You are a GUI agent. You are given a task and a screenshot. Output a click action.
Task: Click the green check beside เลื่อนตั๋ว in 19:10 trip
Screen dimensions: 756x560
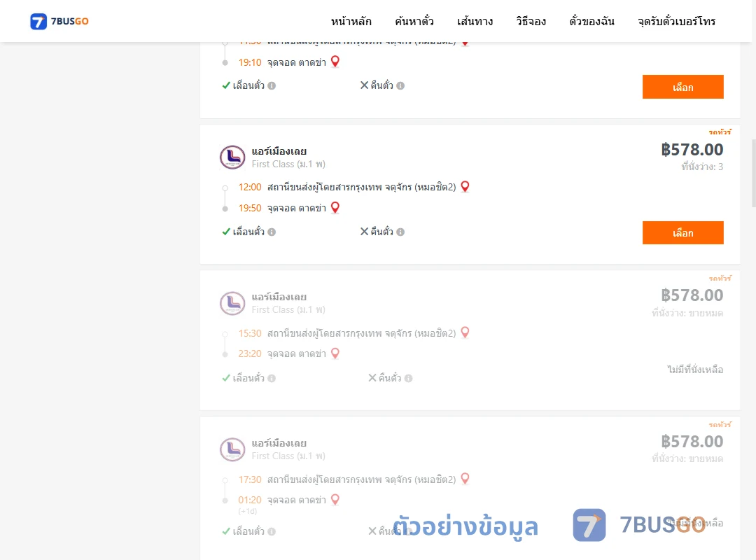226,86
